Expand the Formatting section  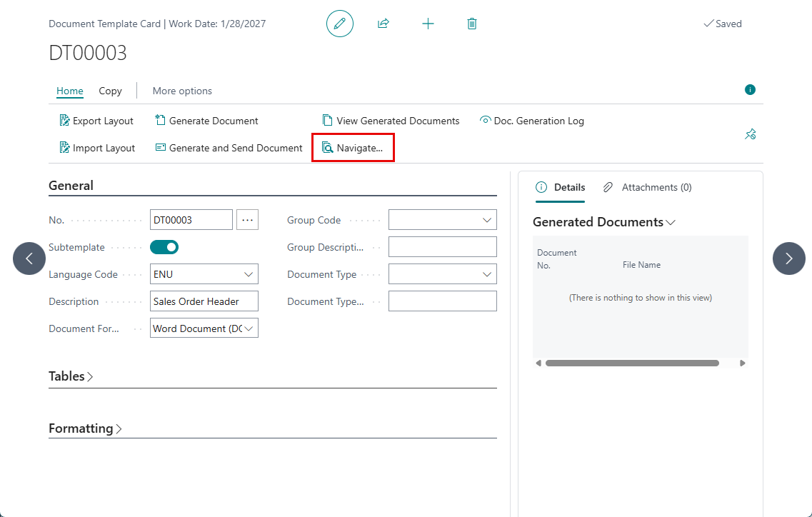pyautogui.click(x=85, y=428)
